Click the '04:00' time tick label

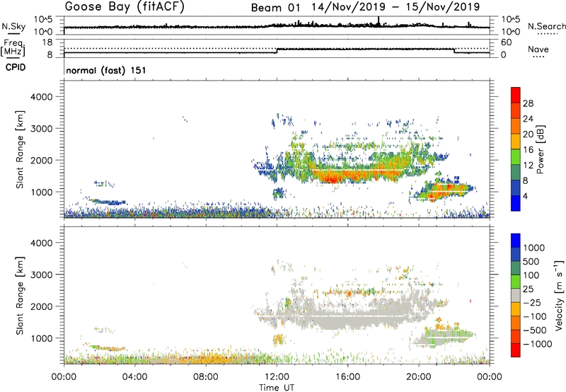[x=134, y=377]
